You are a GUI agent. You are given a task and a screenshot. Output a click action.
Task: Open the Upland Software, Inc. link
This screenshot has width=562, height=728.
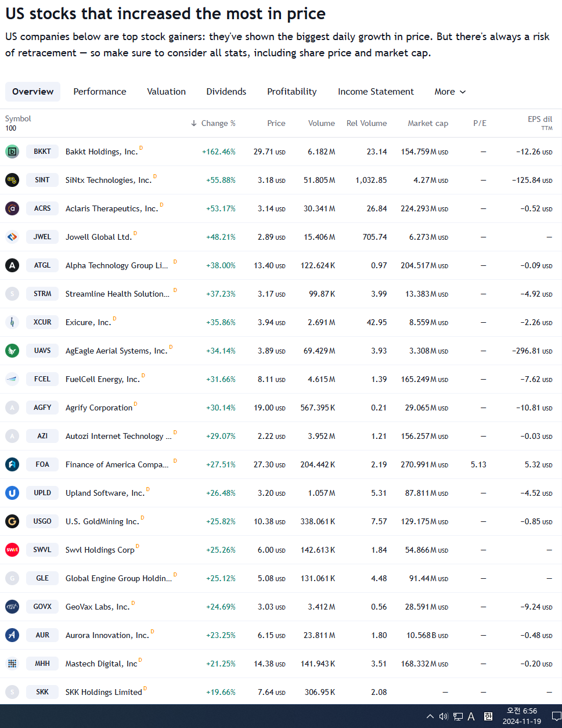[x=105, y=493]
